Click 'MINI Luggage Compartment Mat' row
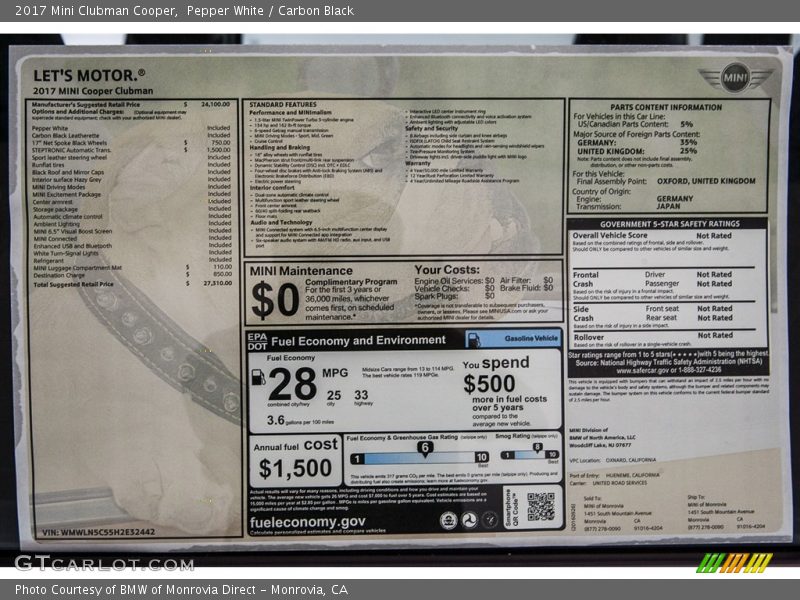 [x=132, y=267]
